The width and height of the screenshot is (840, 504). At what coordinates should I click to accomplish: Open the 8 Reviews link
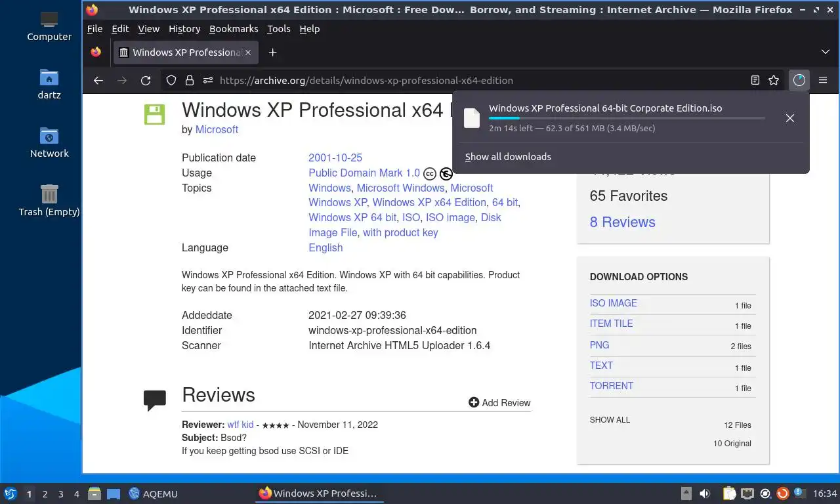(x=622, y=222)
